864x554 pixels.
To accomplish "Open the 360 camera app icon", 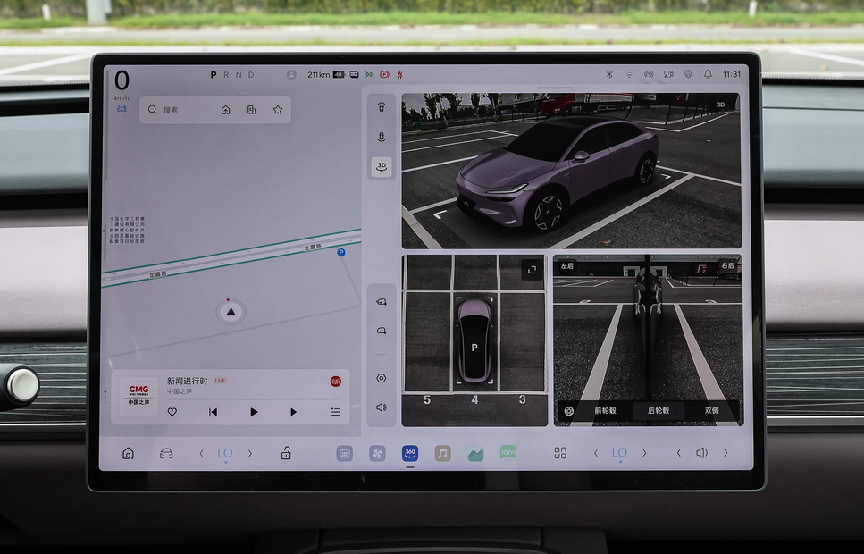I will [410, 453].
